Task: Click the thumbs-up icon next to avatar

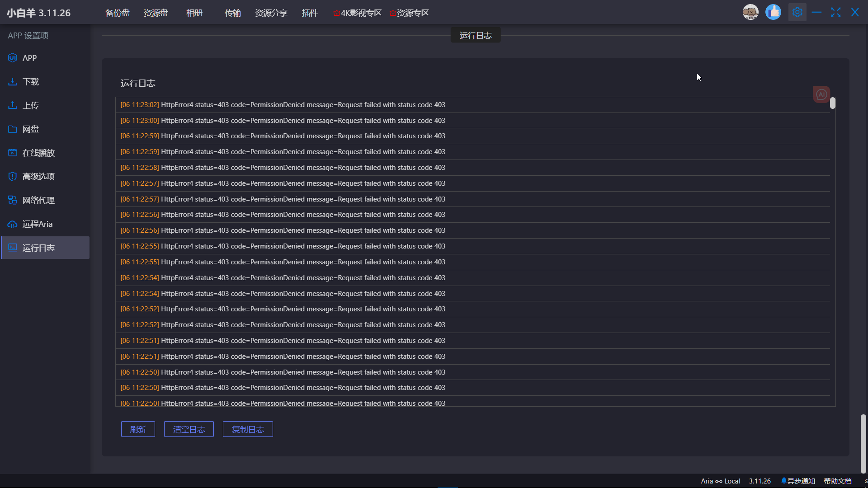Action: pyautogui.click(x=774, y=12)
